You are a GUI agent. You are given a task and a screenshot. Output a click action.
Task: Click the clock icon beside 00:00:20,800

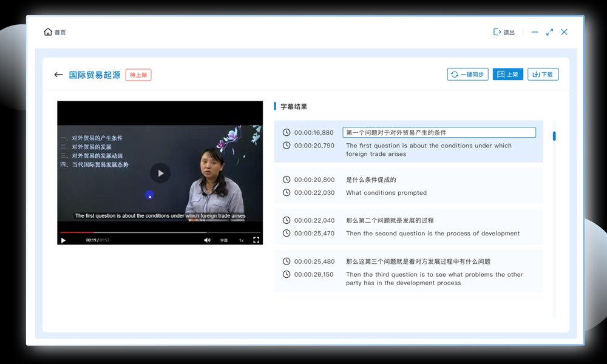[287, 180]
